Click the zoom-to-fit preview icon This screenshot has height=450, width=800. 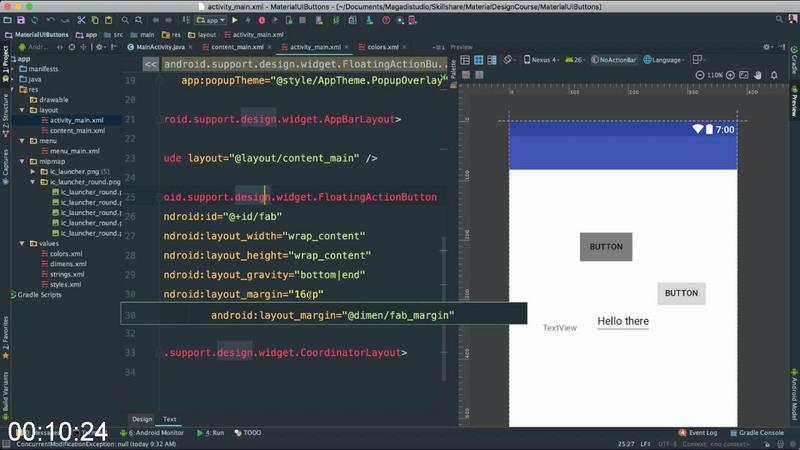(x=744, y=75)
